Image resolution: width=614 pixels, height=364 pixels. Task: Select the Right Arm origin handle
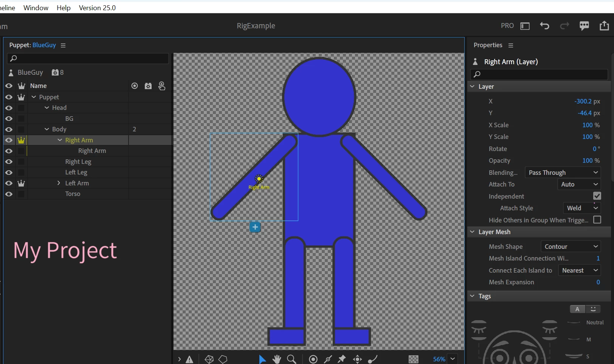259,179
